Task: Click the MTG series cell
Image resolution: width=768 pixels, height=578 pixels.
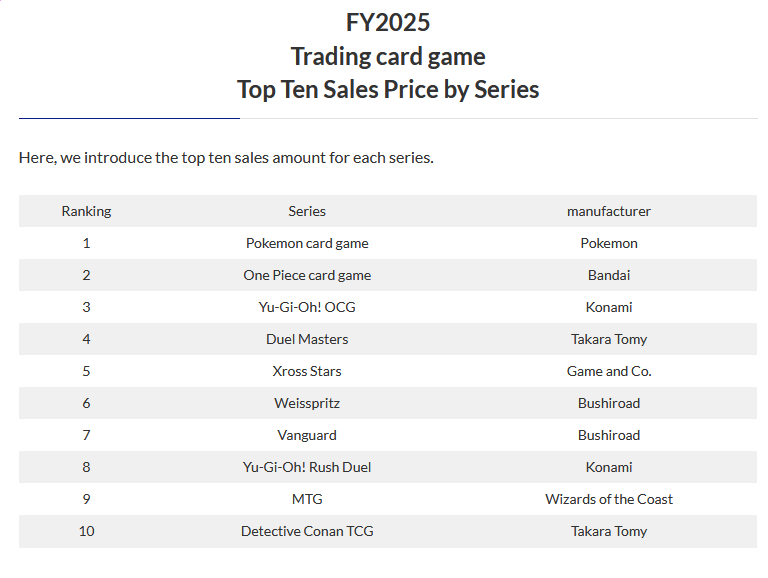Action: click(307, 499)
